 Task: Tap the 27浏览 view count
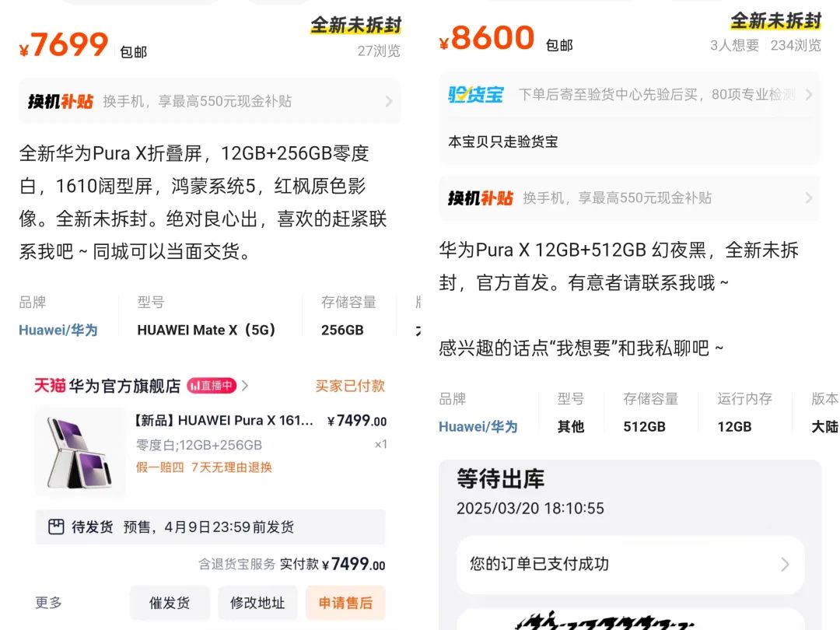[379, 51]
